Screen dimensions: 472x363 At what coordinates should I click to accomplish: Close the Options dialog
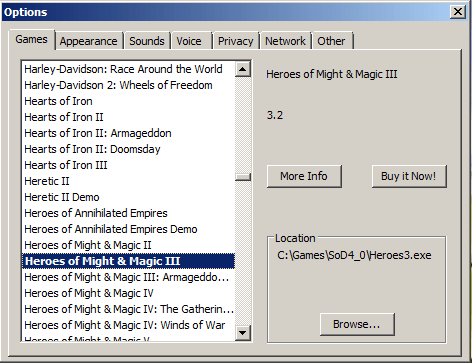458,12
